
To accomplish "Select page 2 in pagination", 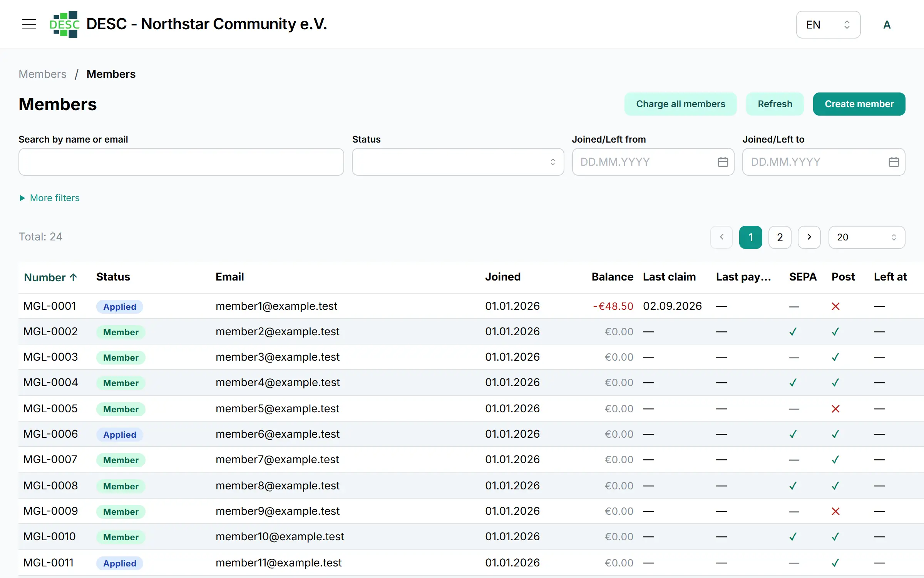I will tap(780, 237).
